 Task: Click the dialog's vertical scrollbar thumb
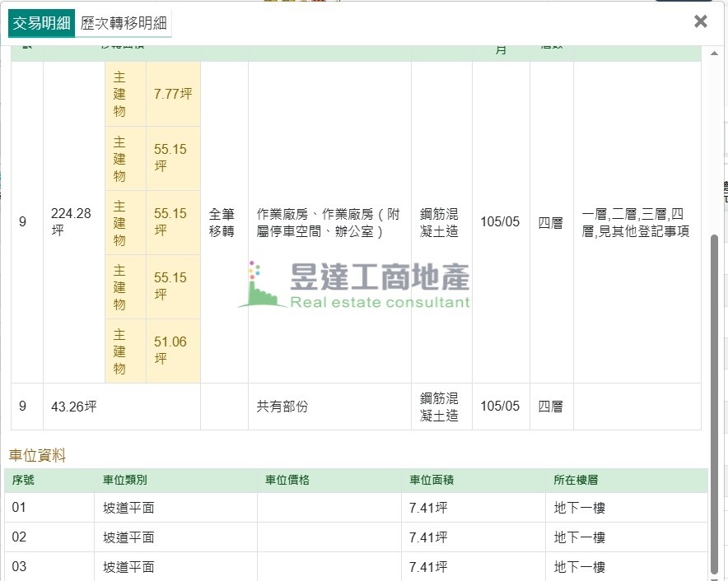coord(714,395)
